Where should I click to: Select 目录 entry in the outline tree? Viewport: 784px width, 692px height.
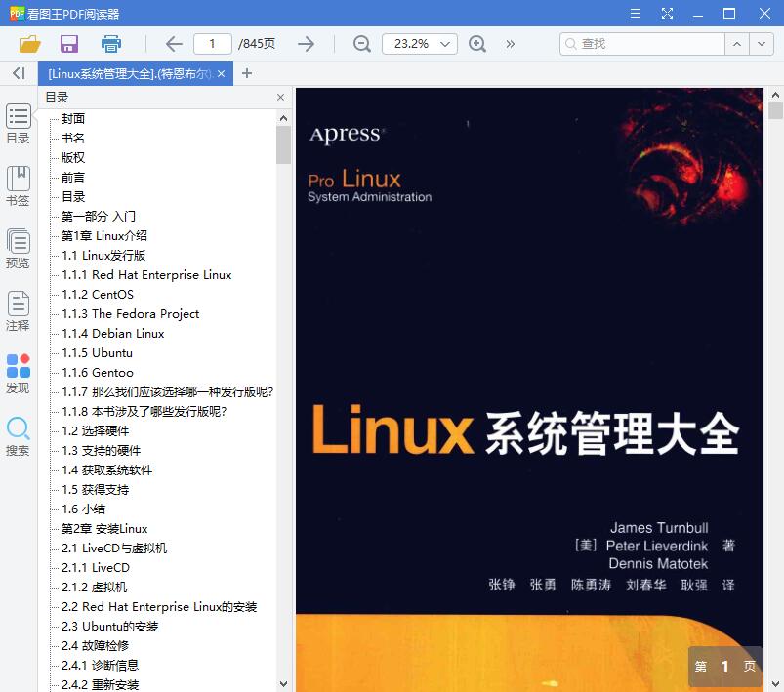[73, 196]
